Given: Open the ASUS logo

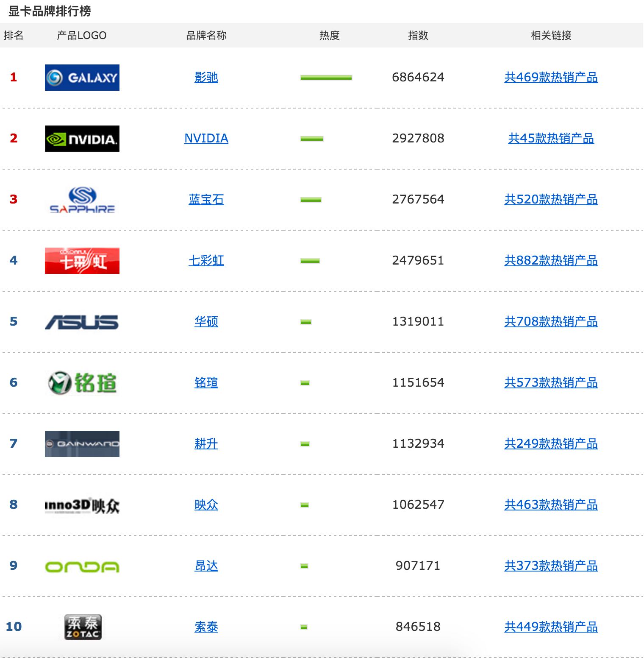Looking at the screenshot, I should tap(82, 322).
